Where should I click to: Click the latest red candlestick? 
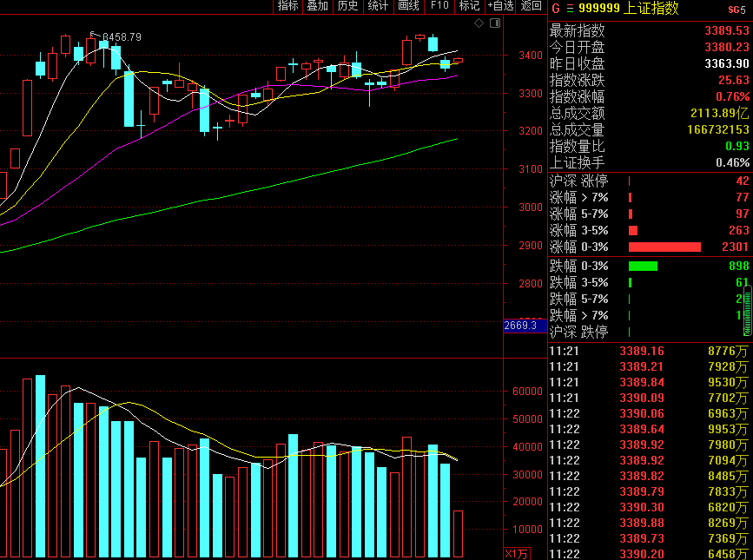coord(458,61)
